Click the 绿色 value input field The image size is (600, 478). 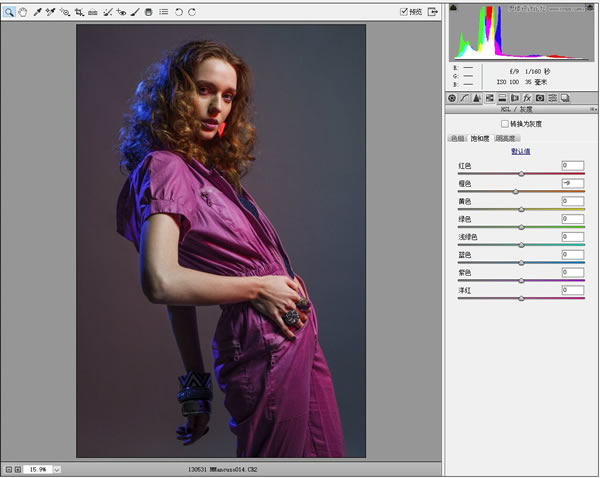pyautogui.click(x=573, y=219)
